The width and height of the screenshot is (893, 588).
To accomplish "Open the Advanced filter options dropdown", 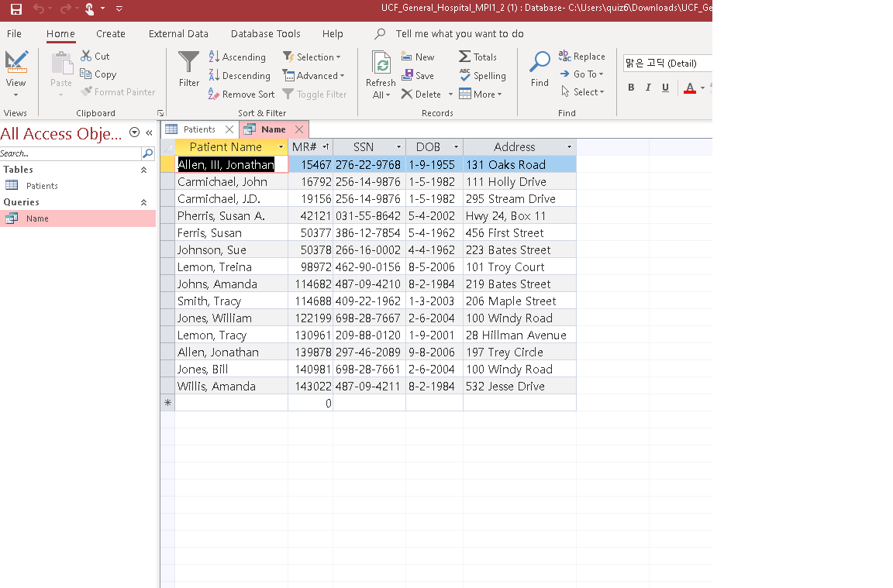I will pos(314,75).
